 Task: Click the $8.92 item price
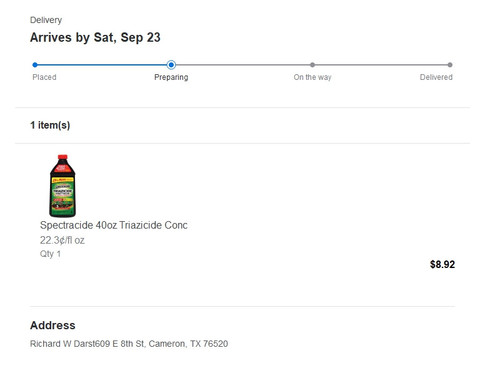click(442, 264)
